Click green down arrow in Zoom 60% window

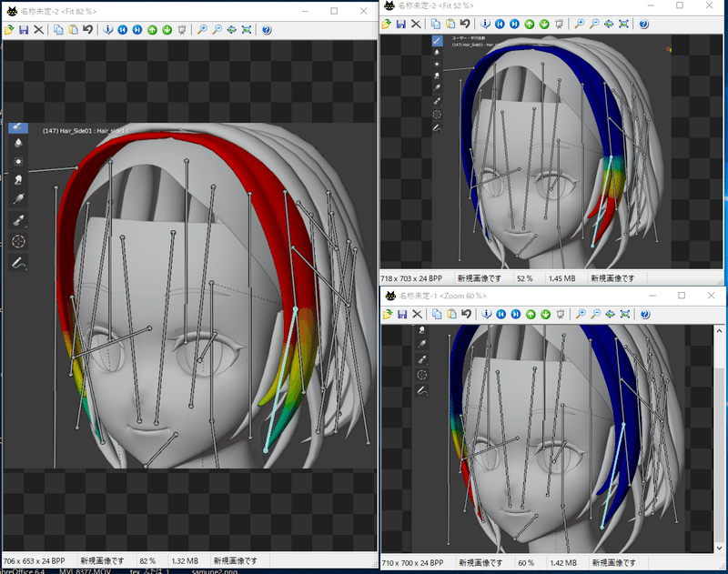(546, 315)
